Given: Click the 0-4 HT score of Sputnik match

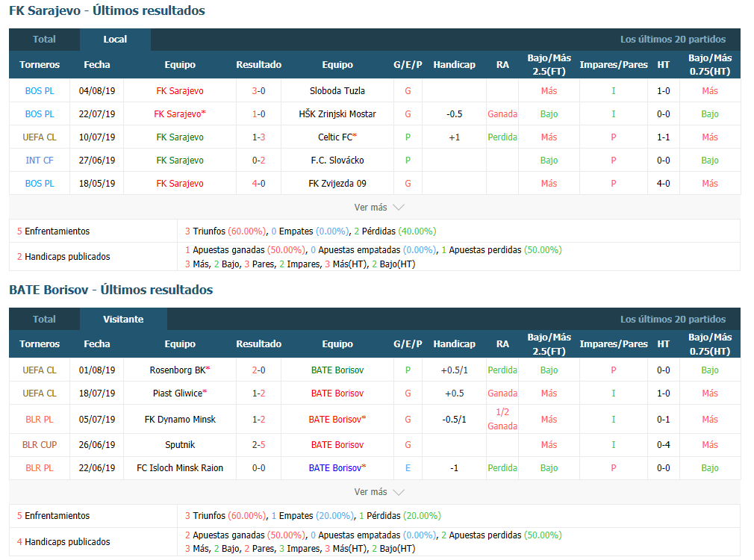Looking at the screenshot, I should point(663,444).
